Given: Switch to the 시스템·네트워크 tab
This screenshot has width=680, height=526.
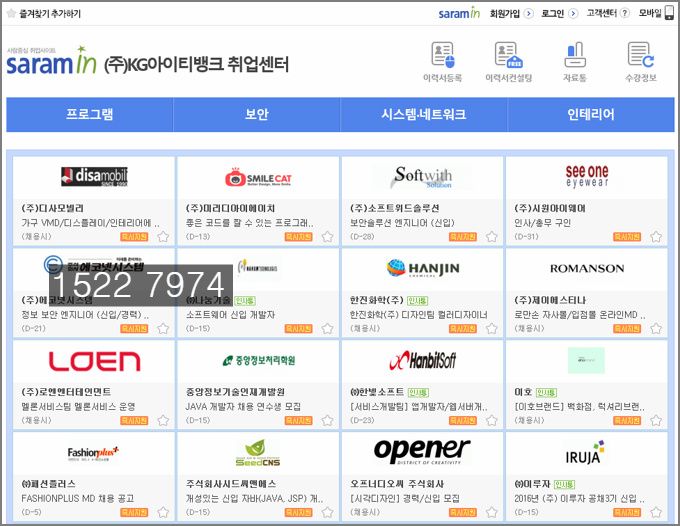Looking at the screenshot, I should [x=424, y=114].
